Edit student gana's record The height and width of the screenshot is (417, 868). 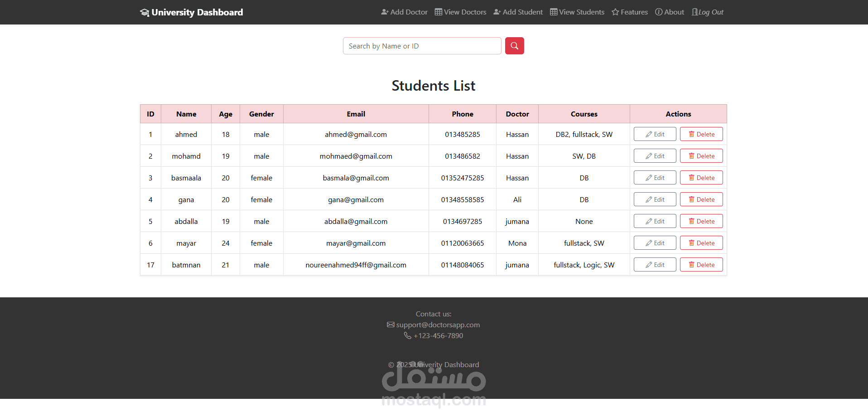pos(655,199)
